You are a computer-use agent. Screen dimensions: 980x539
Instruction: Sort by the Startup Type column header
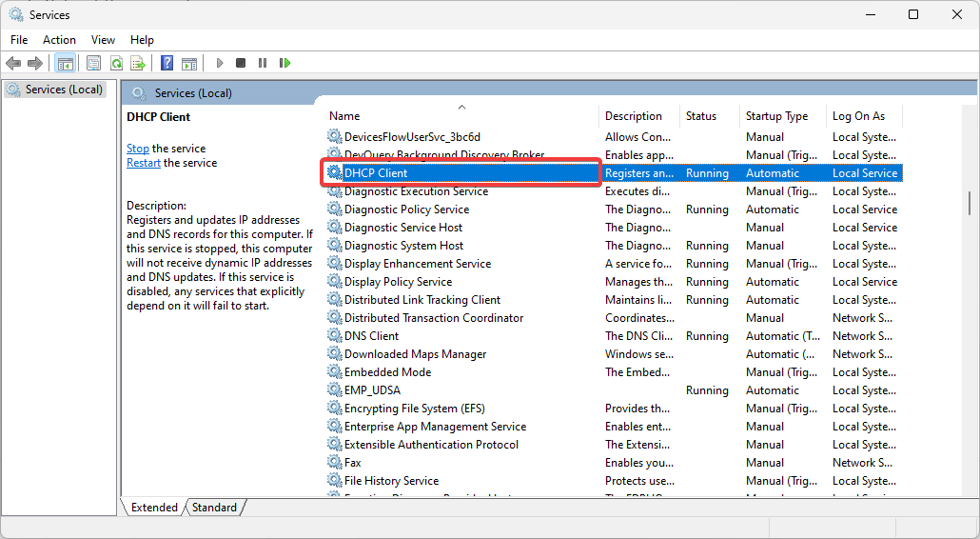pyautogui.click(x=782, y=115)
